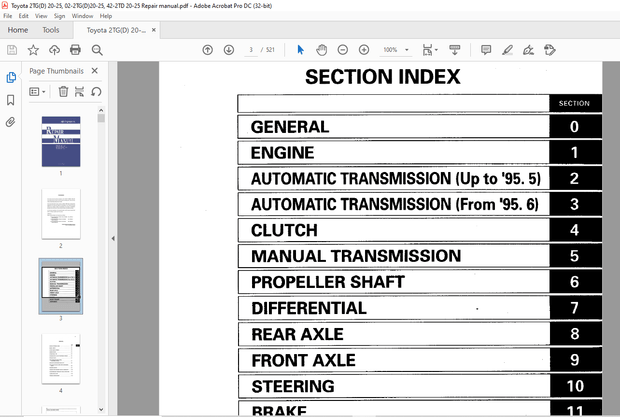Select page 3 Section Index thumbnail

click(x=61, y=286)
